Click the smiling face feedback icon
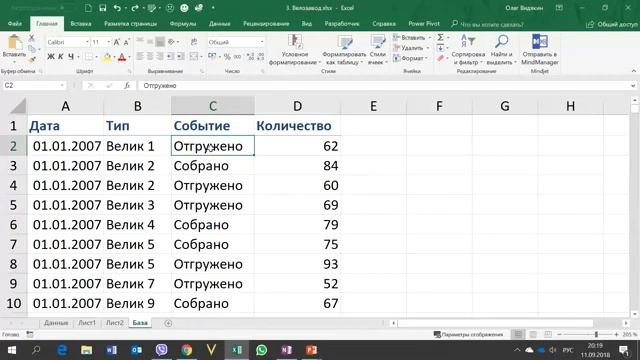Image resolution: width=640 pixels, height=360 pixels. click(x=184, y=8)
